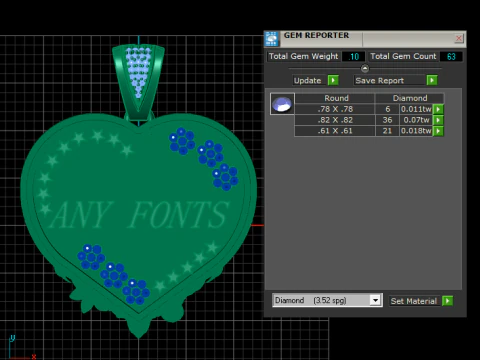Click the 0.07tw weight cell

click(x=416, y=120)
